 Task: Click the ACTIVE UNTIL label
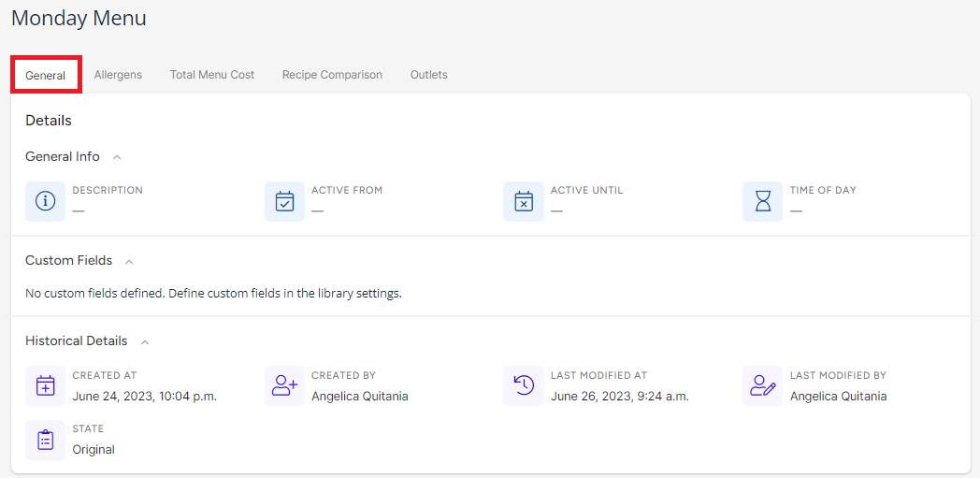pyautogui.click(x=587, y=190)
